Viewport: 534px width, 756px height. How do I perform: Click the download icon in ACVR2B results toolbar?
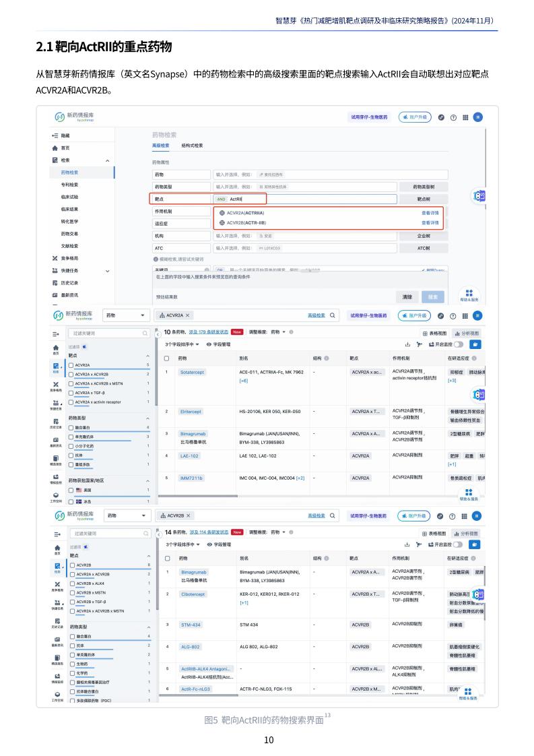click(407, 544)
